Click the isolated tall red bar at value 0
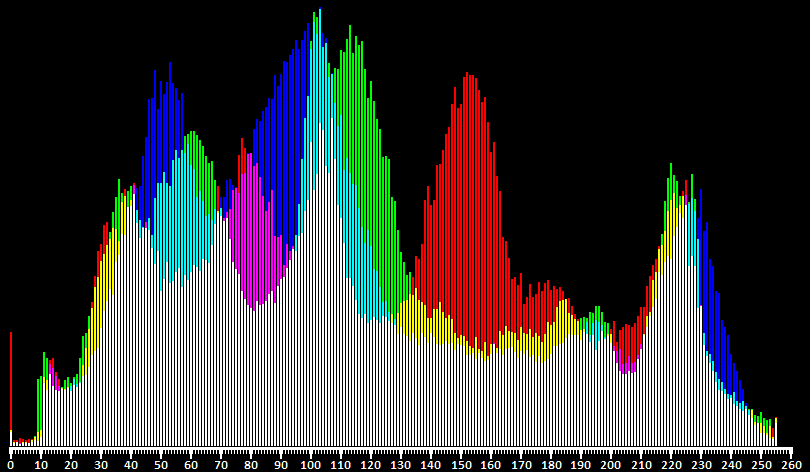The image size is (810, 472). coord(11,381)
